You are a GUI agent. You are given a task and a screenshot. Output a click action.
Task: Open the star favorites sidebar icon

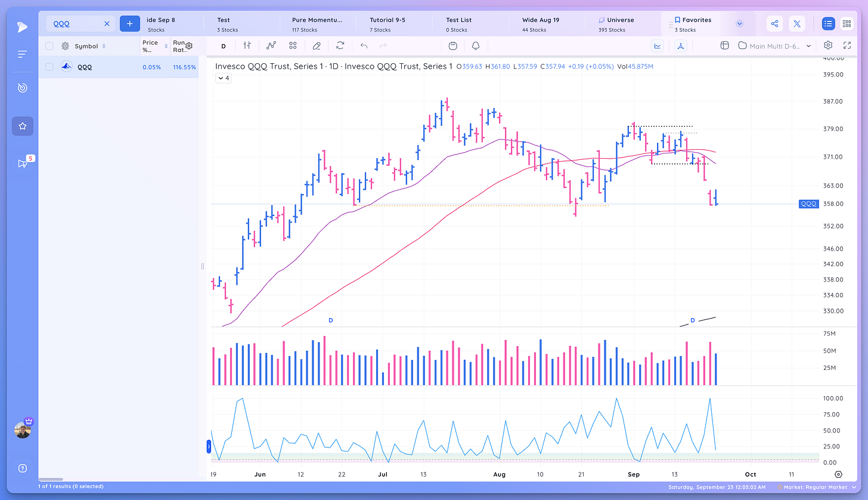pyautogui.click(x=23, y=126)
